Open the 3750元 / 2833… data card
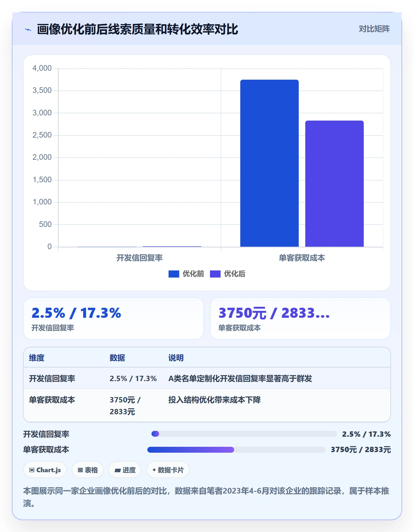This screenshot has height=532, width=414. [300, 318]
